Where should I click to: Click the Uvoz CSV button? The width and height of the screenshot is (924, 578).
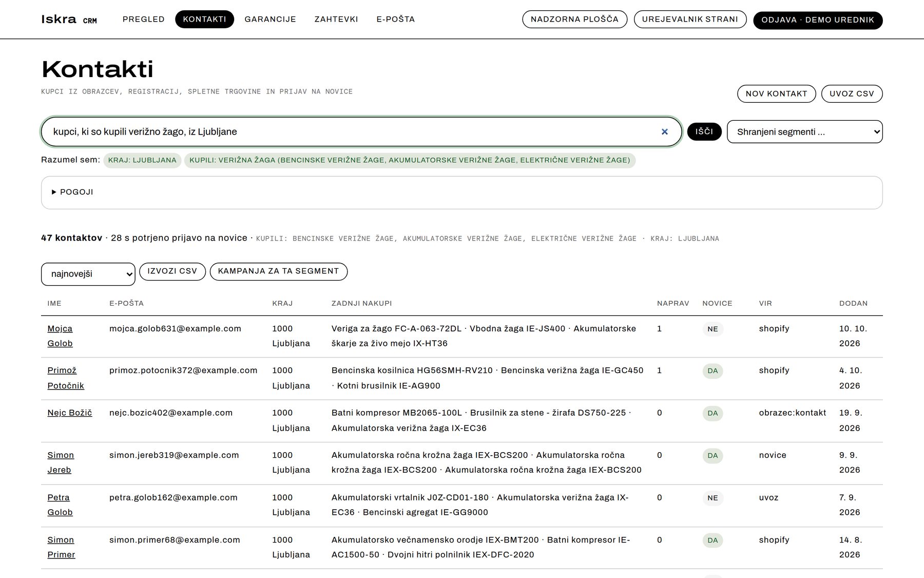pyautogui.click(x=852, y=94)
